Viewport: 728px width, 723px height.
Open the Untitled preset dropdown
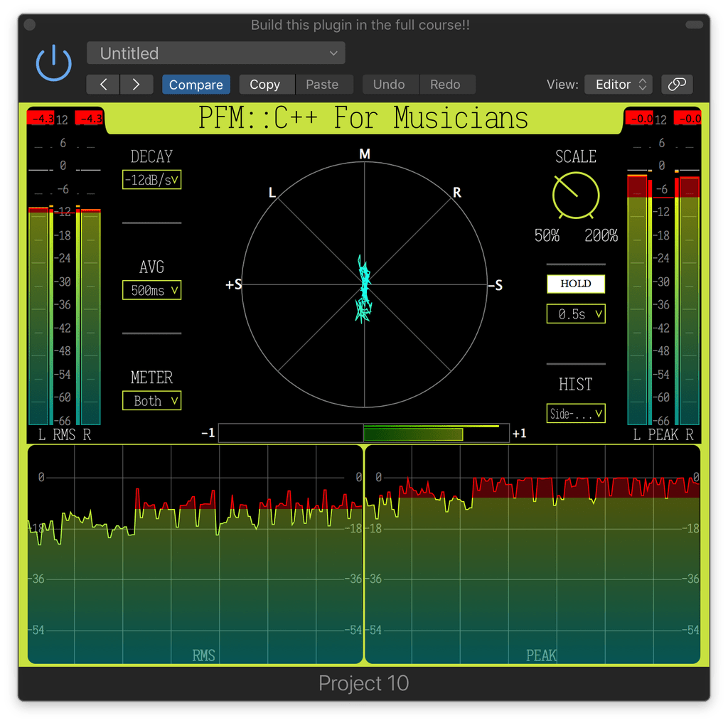(216, 53)
